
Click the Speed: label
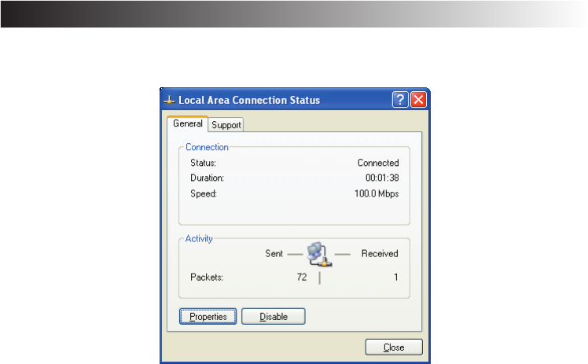[204, 194]
